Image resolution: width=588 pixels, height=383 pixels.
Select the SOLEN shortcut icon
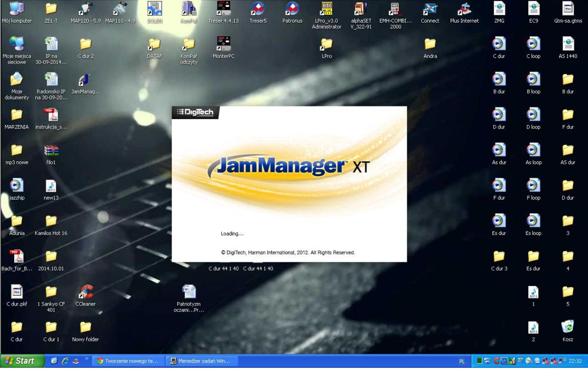coord(155,13)
